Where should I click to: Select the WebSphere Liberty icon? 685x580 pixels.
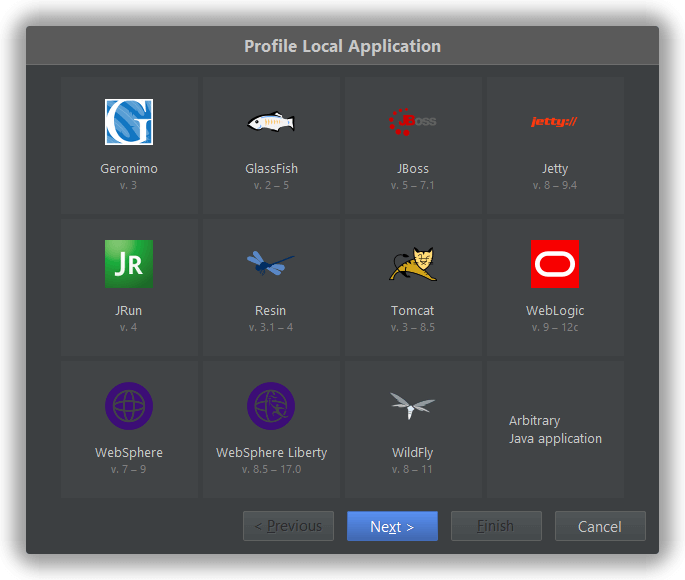271,406
